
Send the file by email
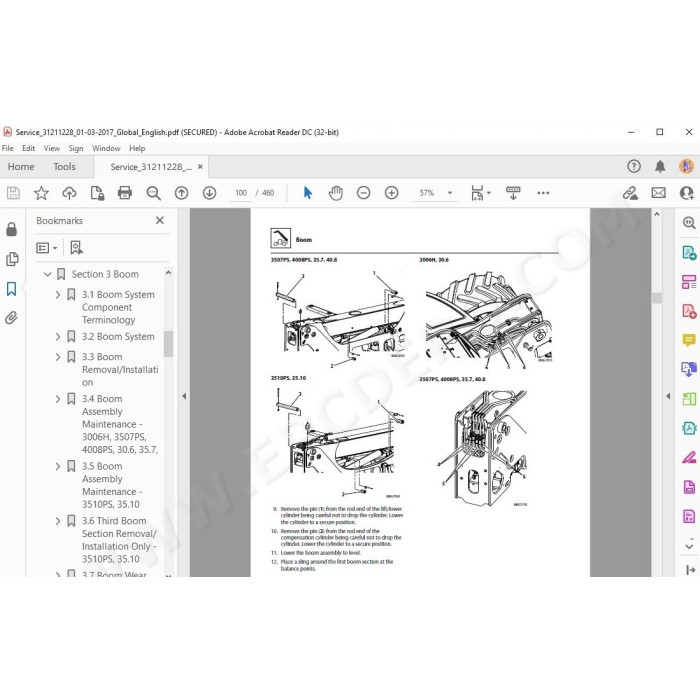pos(658,193)
